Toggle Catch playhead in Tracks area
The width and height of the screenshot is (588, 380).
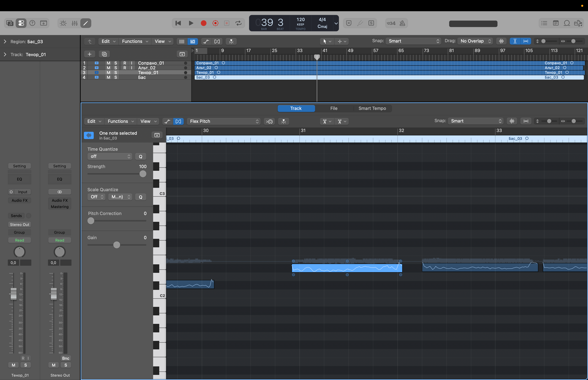pos(231,42)
